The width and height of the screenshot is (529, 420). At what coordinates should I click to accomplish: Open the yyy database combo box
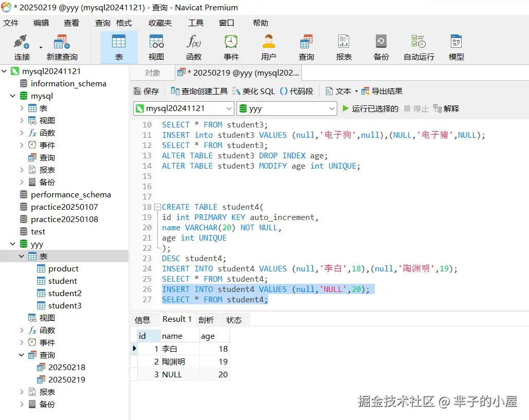pos(287,108)
